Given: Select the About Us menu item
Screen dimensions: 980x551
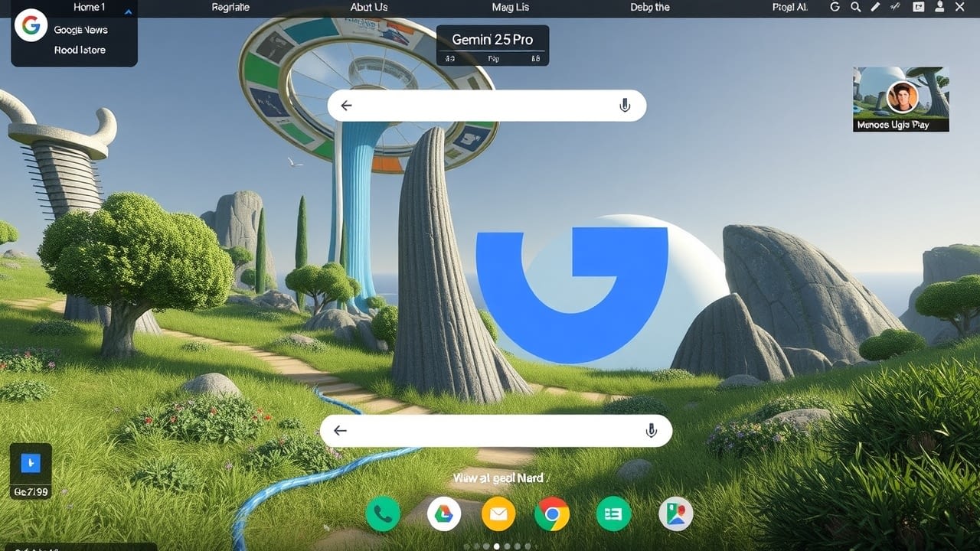Looking at the screenshot, I should pos(368,7).
